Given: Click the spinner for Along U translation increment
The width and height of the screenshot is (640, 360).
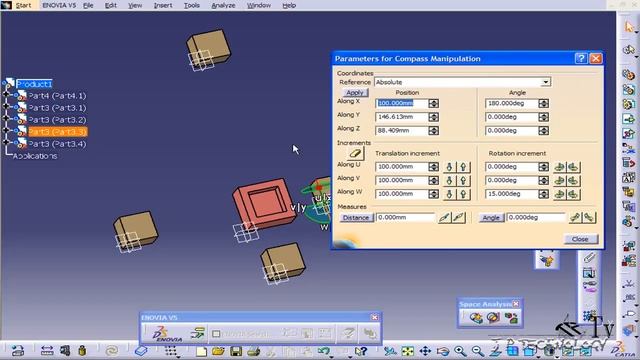Looking at the screenshot, I should [x=433, y=167].
